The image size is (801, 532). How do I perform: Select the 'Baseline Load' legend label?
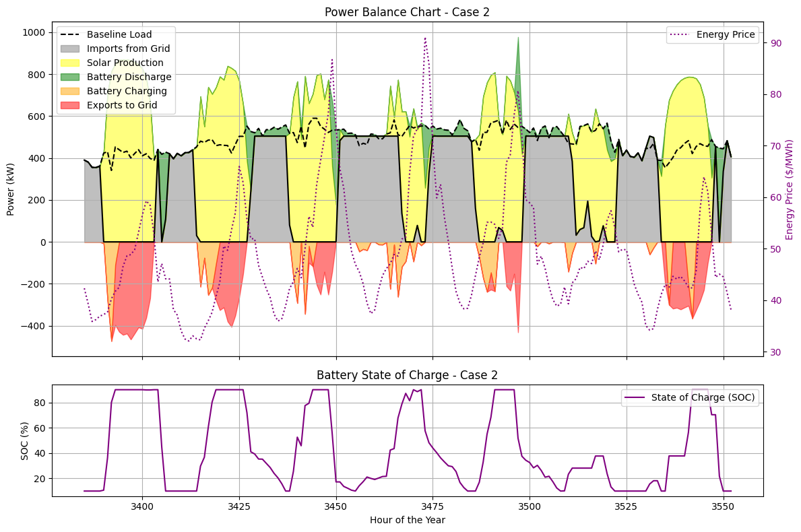coord(119,34)
